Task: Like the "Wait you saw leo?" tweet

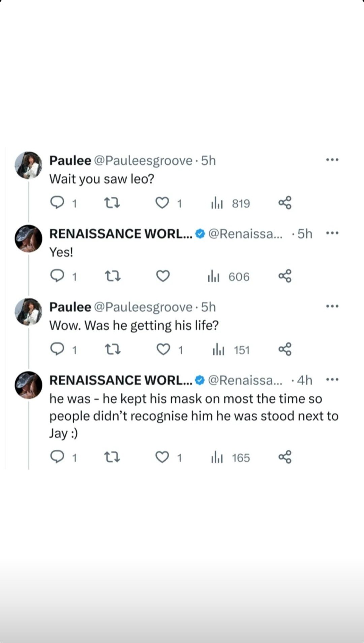Action: 162,203
